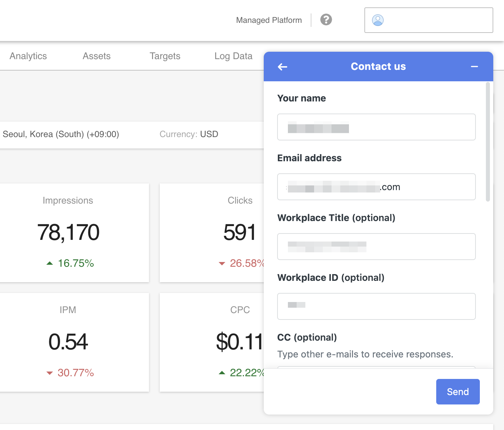
Task: Open the Targets tab
Action: pos(165,56)
